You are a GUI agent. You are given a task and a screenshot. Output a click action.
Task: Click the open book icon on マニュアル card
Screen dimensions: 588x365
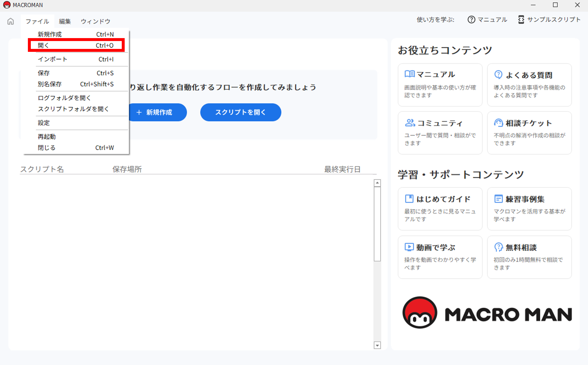pyautogui.click(x=409, y=74)
